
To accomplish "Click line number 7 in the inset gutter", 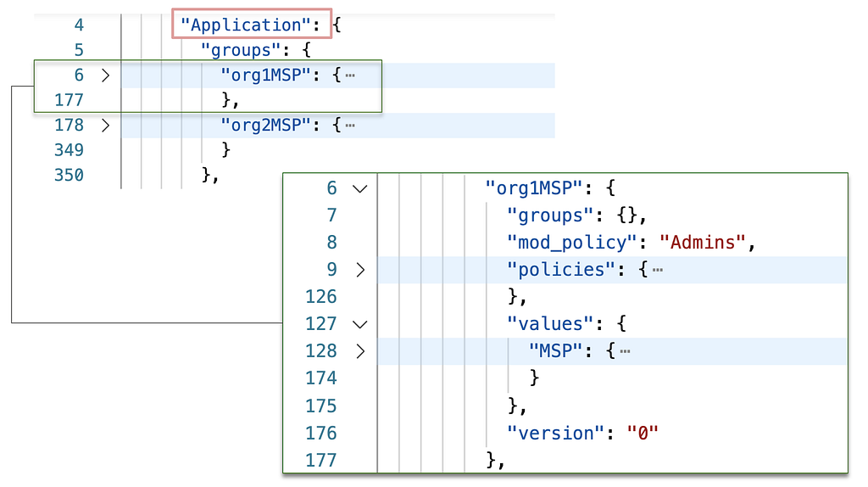I will click(331, 216).
